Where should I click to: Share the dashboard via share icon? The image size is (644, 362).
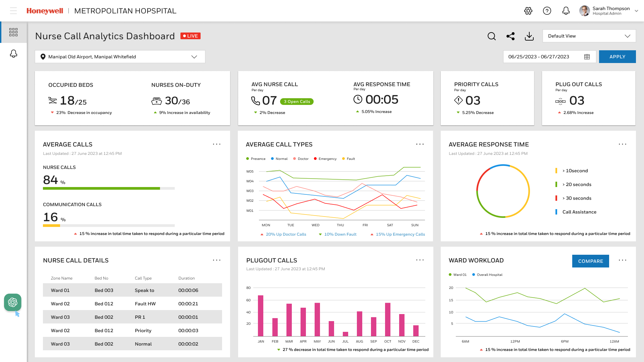[x=510, y=36]
